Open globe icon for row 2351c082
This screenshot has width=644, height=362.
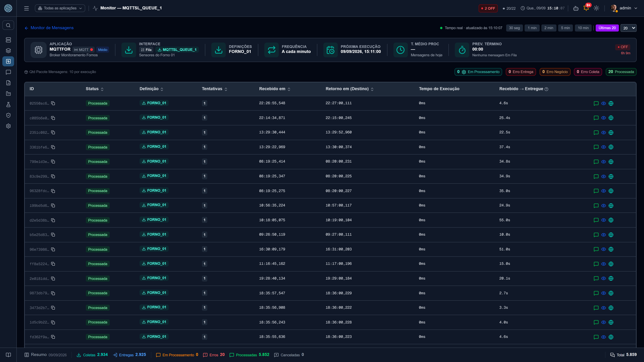[611, 133]
